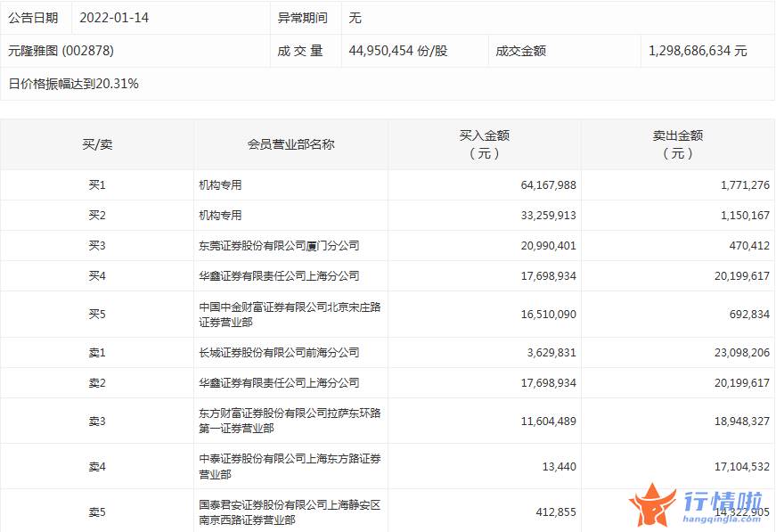Click 华鑫证券 上海分公司 in 卖2 row

[x=279, y=382]
